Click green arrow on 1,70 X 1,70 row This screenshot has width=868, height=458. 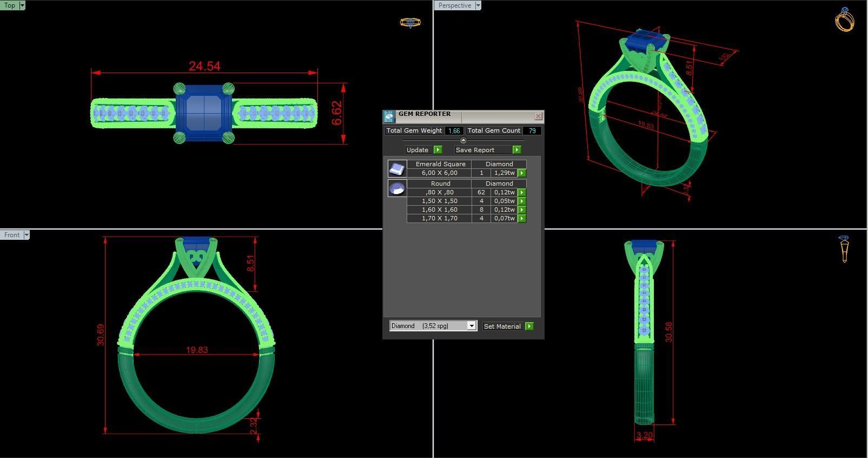click(x=522, y=219)
